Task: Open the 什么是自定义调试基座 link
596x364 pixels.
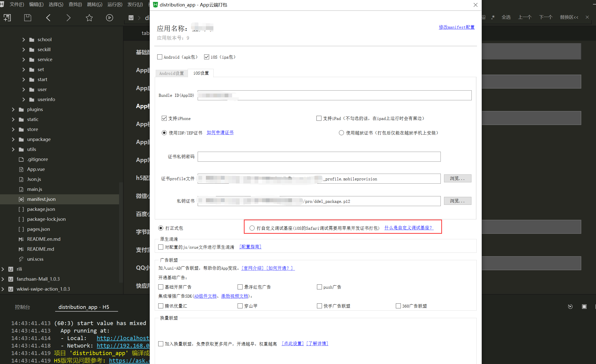Action: pyautogui.click(x=409, y=228)
